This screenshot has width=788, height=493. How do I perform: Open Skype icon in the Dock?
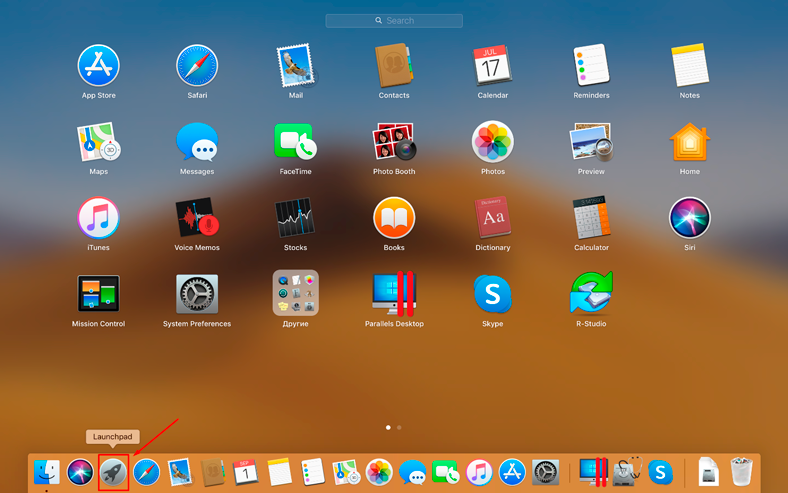660,472
